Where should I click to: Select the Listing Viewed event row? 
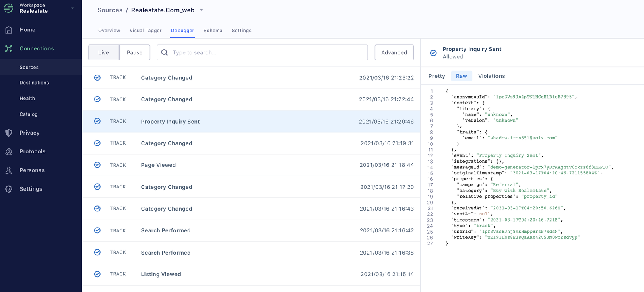[x=251, y=274]
